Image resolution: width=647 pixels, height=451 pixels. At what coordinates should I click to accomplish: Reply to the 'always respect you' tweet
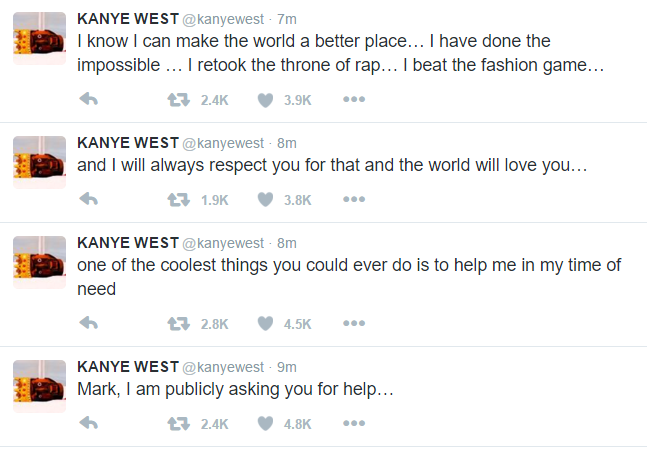click(88, 199)
